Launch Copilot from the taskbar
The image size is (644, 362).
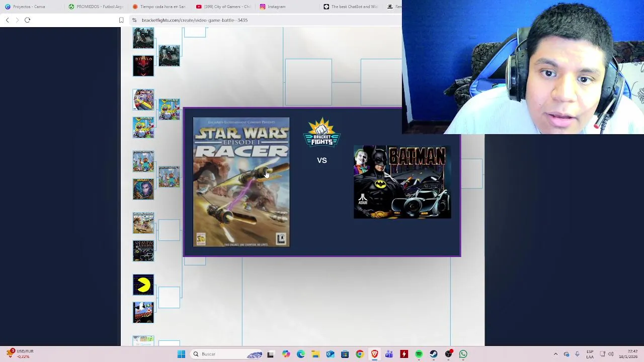tap(286, 354)
